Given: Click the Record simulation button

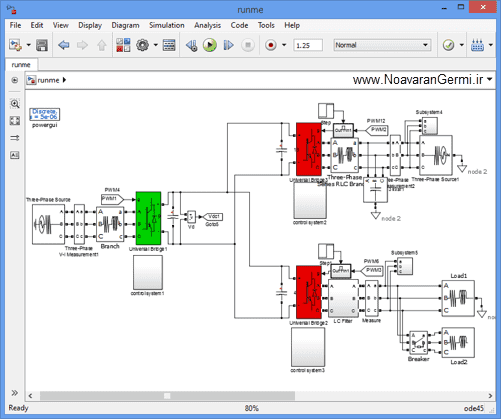Looking at the screenshot, I should [271, 45].
